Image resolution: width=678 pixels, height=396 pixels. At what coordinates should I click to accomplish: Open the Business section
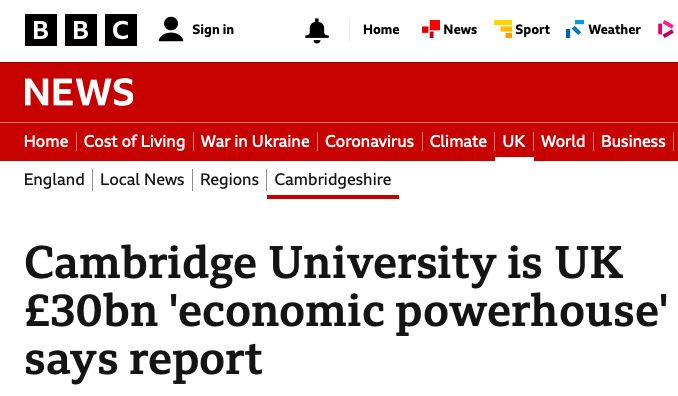click(x=633, y=141)
